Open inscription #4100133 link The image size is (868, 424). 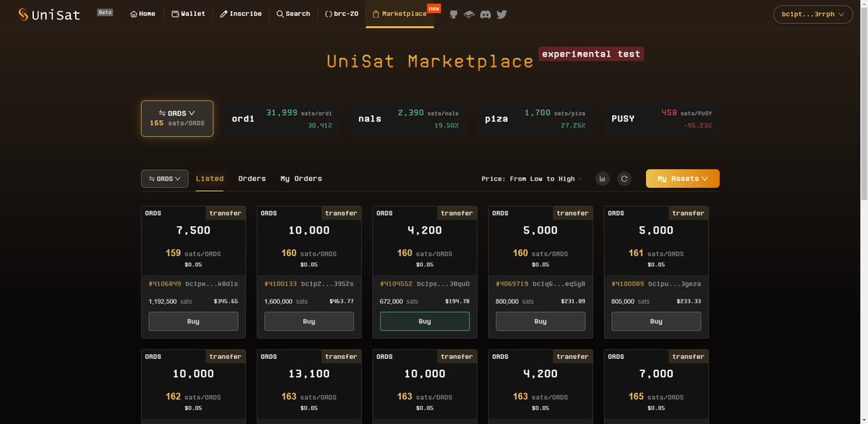[281, 284]
